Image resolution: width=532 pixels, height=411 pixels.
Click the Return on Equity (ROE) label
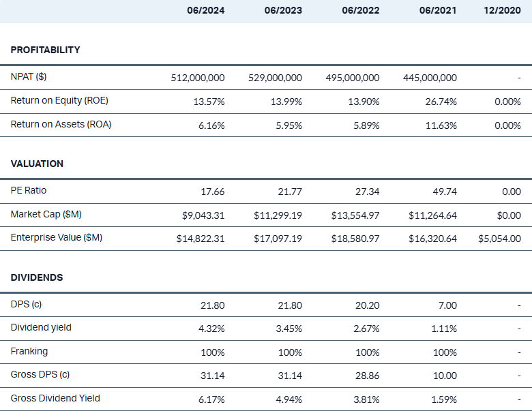point(59,100)
